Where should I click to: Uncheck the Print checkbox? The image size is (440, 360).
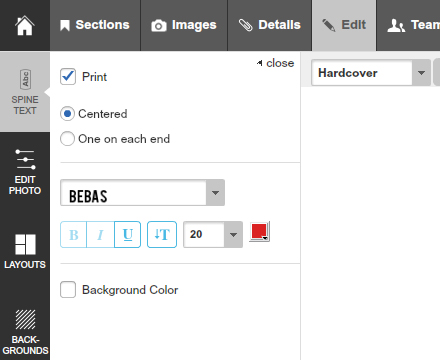coord(68,77)
